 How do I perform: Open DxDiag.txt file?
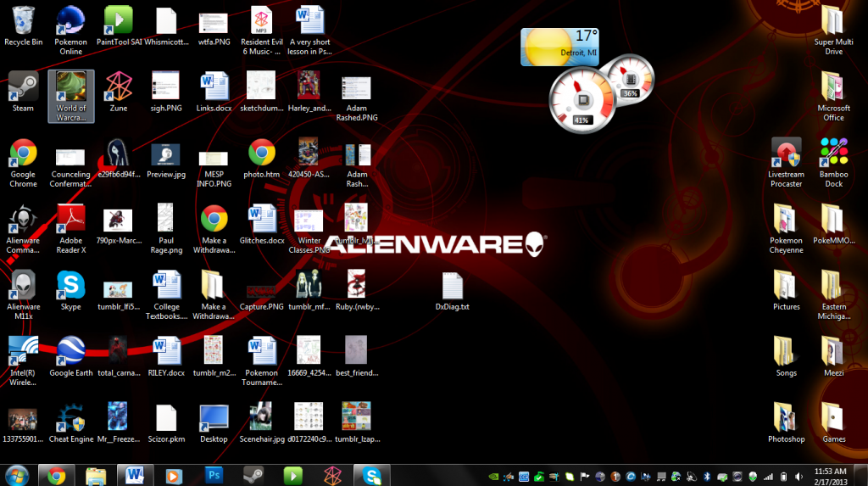coord(453,291)
